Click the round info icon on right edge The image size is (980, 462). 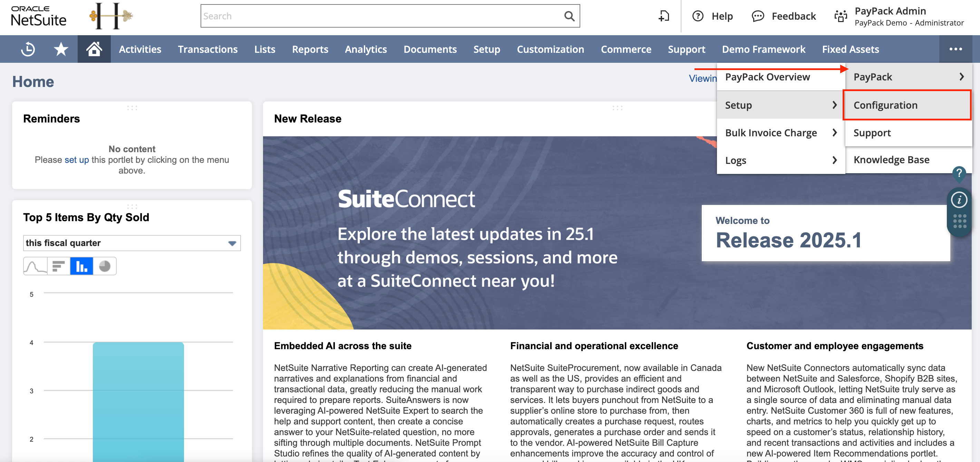[x=959, y=200]
